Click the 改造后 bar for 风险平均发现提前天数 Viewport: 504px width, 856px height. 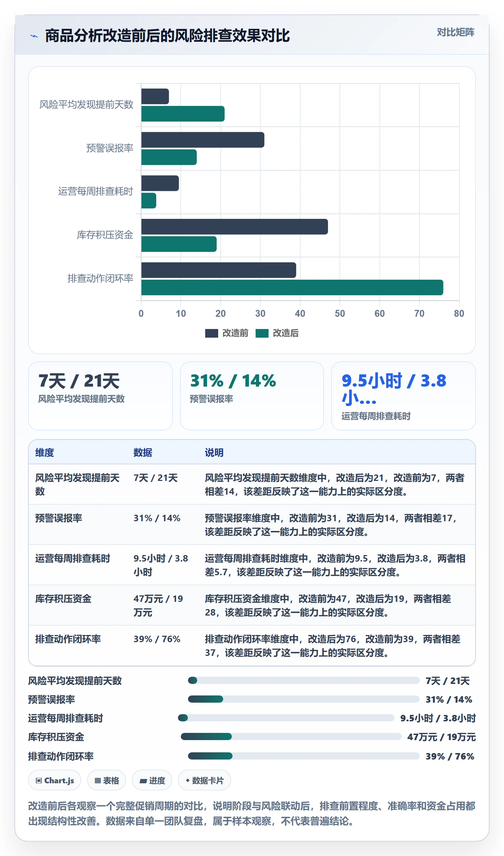pyautogui.click(x=183, y=114)
